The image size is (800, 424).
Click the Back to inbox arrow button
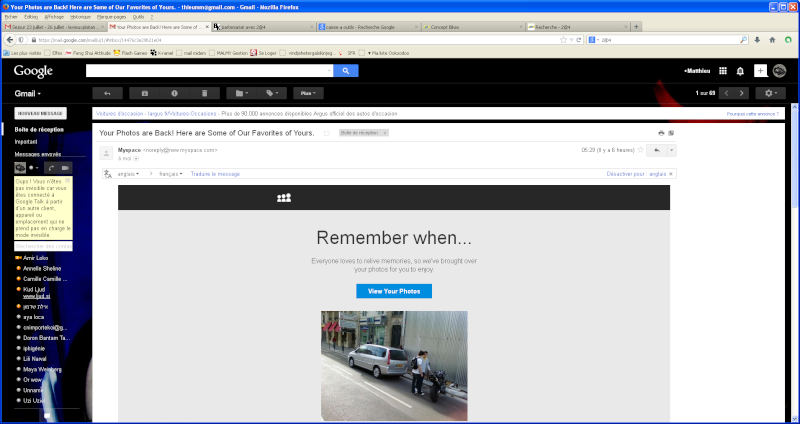108,93
